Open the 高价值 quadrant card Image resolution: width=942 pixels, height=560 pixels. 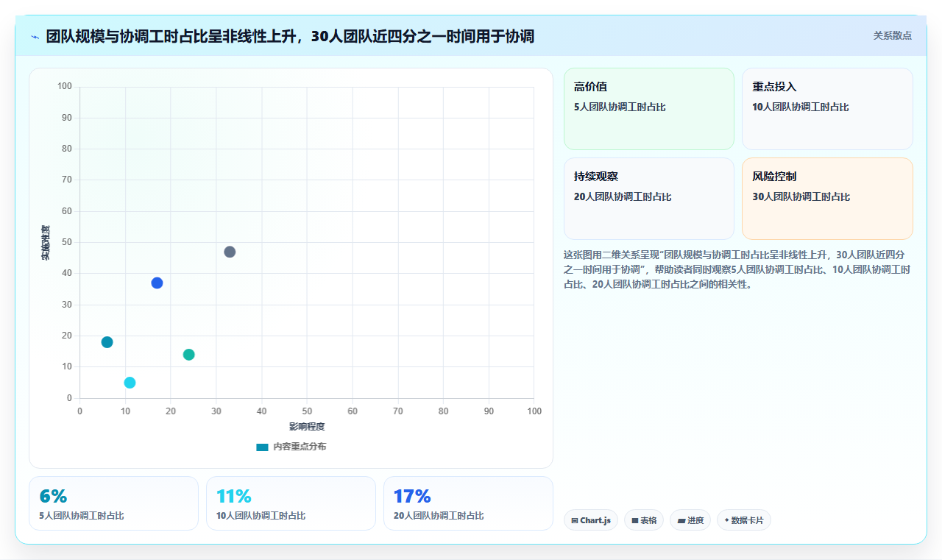click(649, 109)
